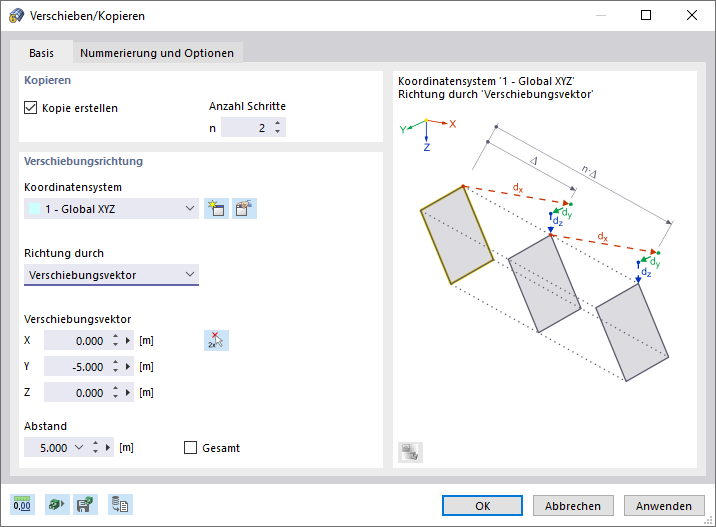
Task: Increment the X vector value
Action: tap(116, 337)
